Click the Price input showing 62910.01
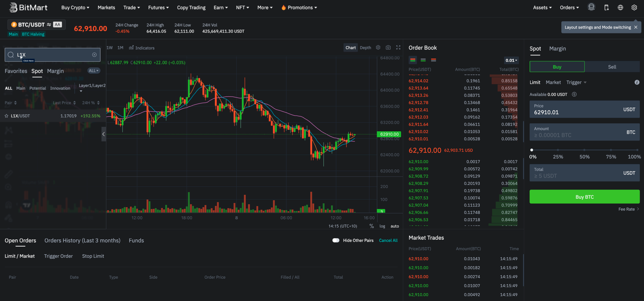Screen dimensions: 644x301 tap(584, 109)
